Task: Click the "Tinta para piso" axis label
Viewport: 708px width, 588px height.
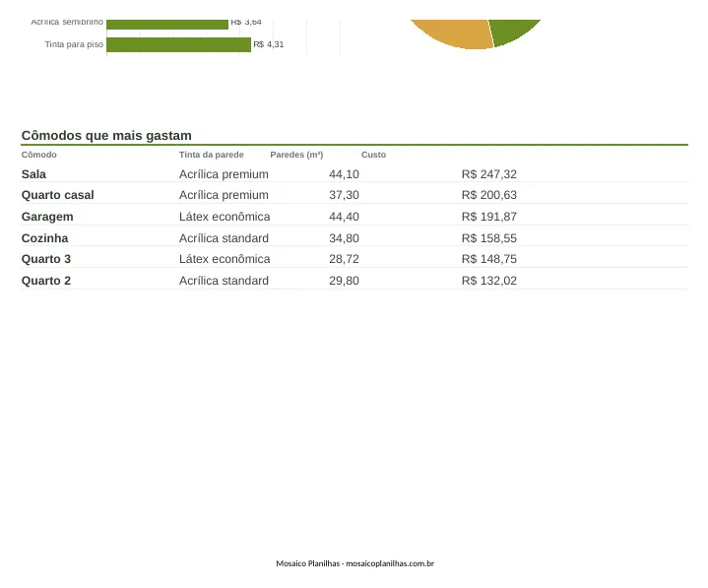Action: click(74, 44)
